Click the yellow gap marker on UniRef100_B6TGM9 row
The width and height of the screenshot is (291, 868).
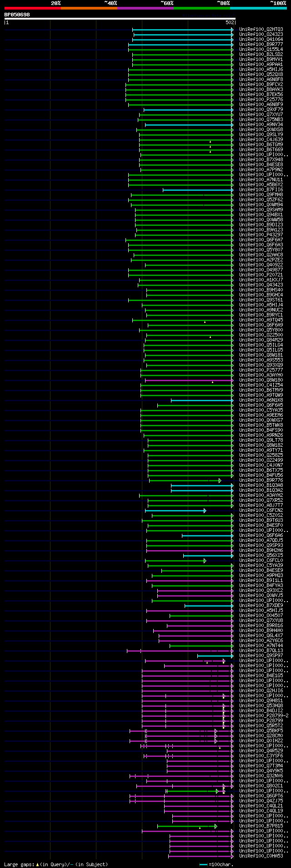[x=210, y=147]
